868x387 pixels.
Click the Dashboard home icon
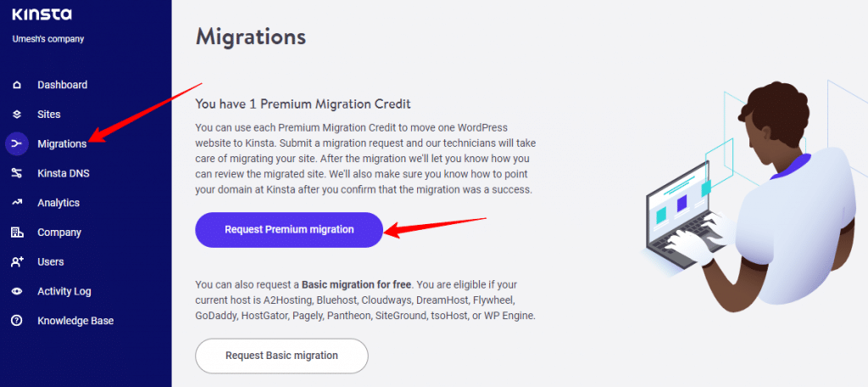click(x=17, y=85)
